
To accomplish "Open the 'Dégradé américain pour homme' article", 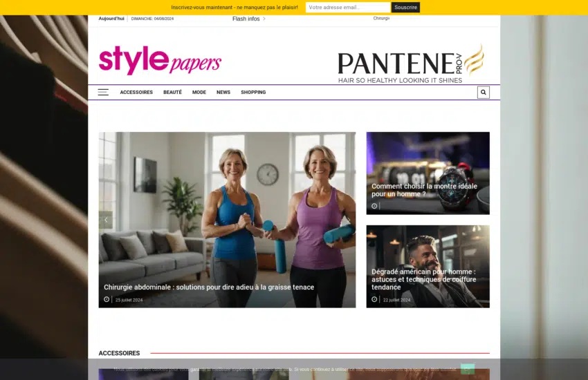I will click(x=423, y=279).
